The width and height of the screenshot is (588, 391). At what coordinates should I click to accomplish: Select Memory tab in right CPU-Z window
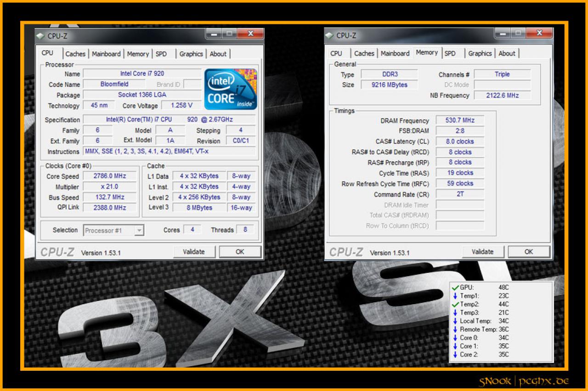(427, 52)
